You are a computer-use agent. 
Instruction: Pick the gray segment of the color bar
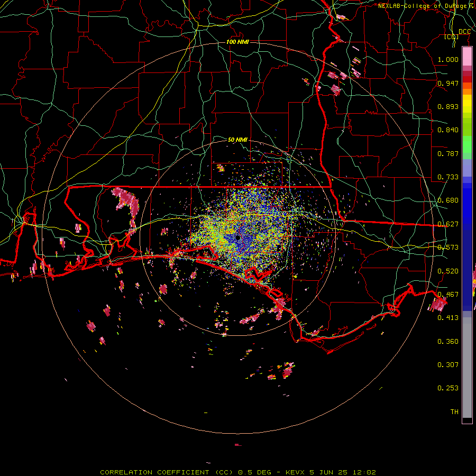click(467, 368)
